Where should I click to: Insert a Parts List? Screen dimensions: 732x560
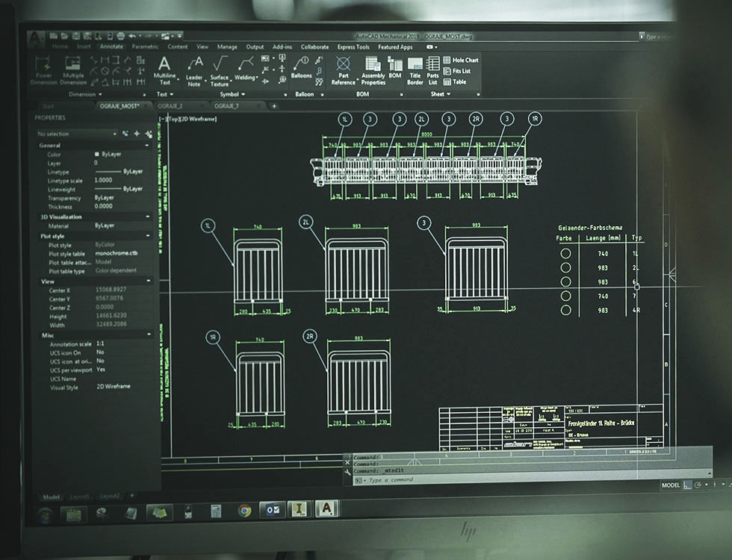tap(432, 71)
